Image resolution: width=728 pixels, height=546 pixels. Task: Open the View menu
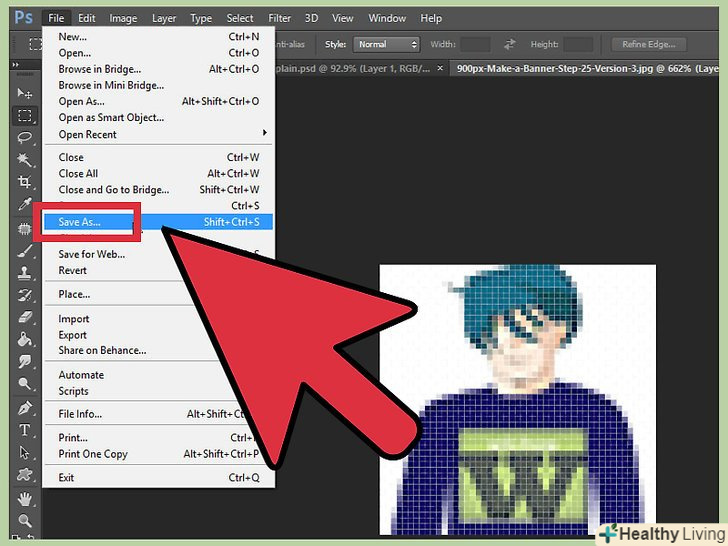(343, 18)
